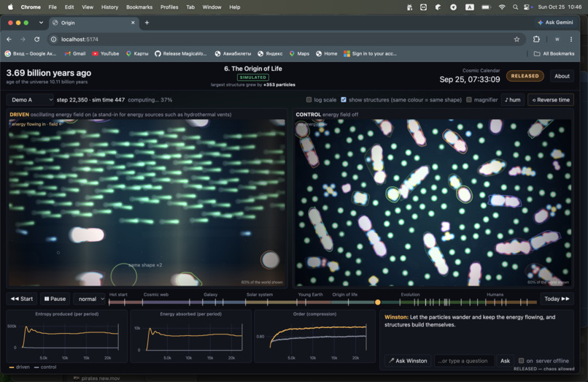Open the Sign in to your acc... bookmark
The height and width of the screenshot is (382, 588).
(x=370, y=54)
